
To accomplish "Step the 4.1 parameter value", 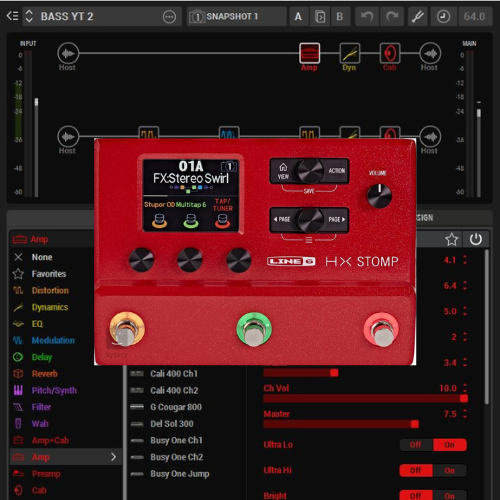I will point(465,260).
